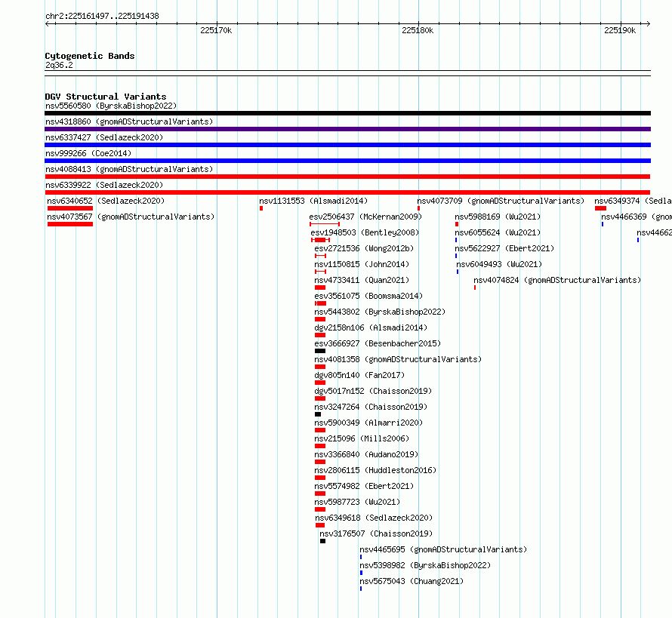Select black square under nsv3176507
This screenshot has height=618, width=672.
tap(322, 541)
